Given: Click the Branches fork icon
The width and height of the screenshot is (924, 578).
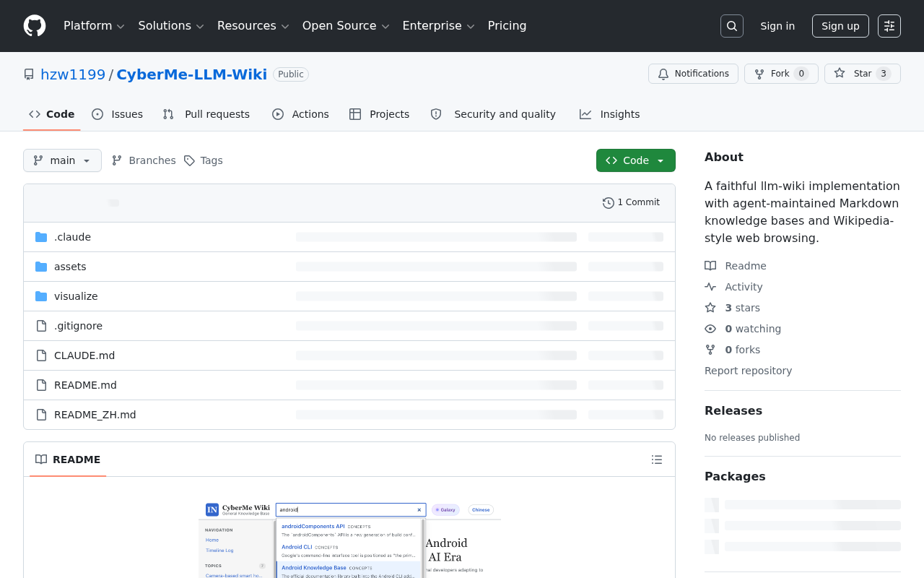Looking at the screenshot, I should pyautogui.click(x=117, y=160).
